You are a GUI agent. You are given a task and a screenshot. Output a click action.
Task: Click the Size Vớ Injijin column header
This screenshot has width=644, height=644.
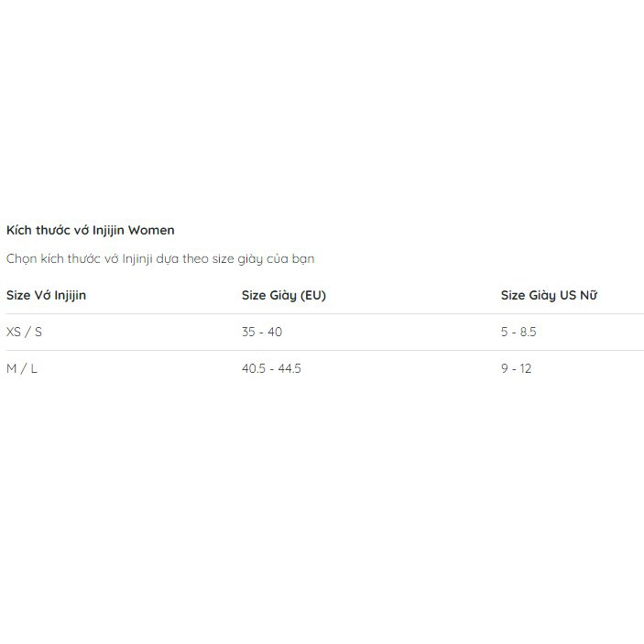(46, 295)
